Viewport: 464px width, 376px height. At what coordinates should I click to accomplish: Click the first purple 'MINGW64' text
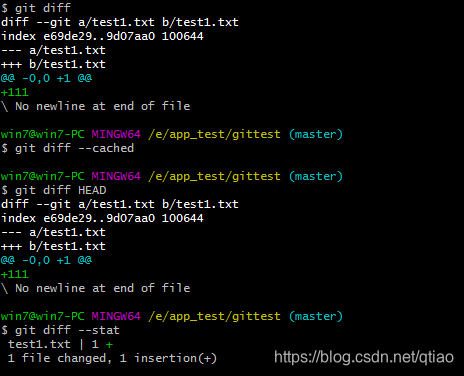(116, 134)
